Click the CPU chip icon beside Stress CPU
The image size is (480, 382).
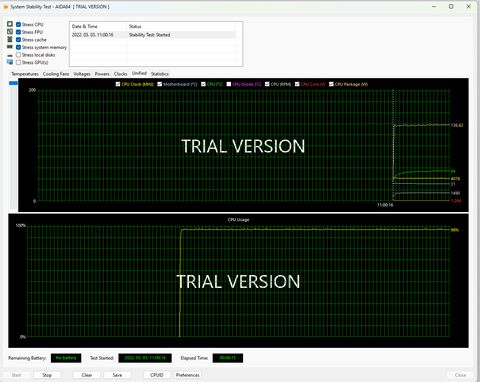click(10, 24)
